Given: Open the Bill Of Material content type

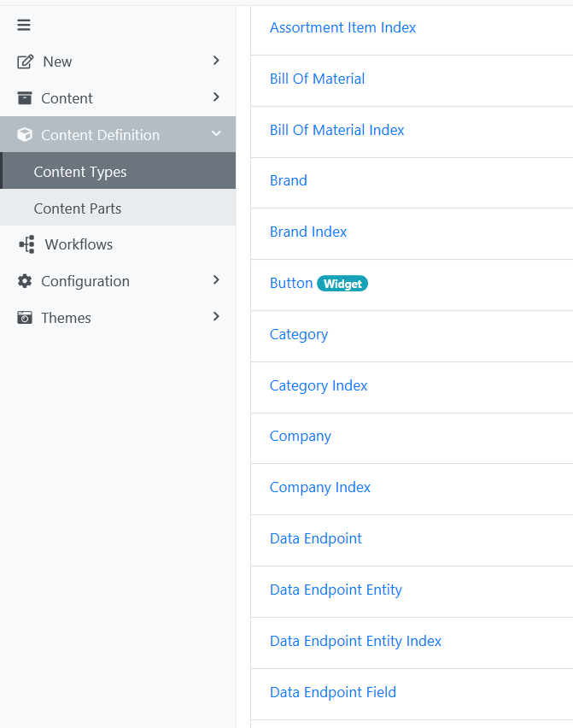Looking at the screenshot, I should point(317,78).
